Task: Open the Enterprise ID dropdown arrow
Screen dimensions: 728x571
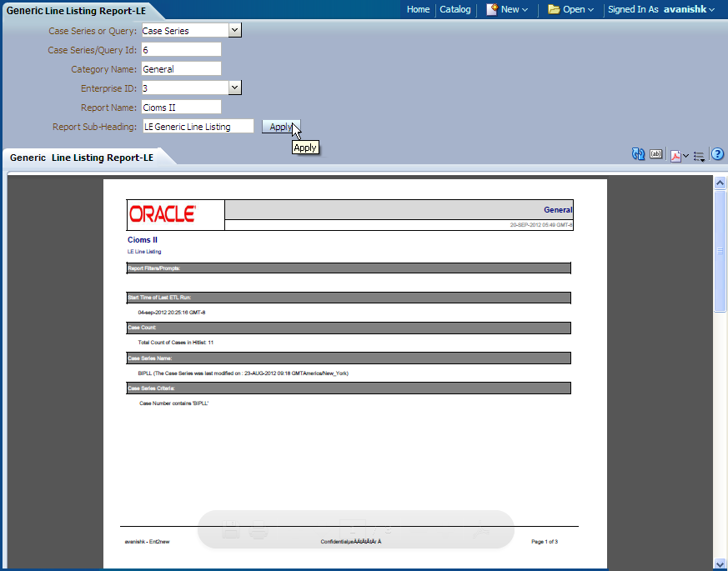Action: pos(235,88)
